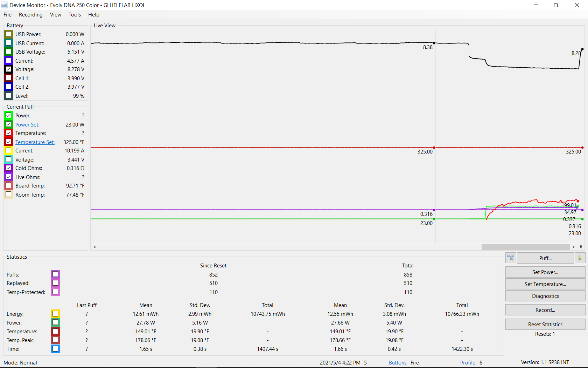Screen dimensions: 588x368
Task: Click the Temperature Set link
Action: click(x=35, y=142)
